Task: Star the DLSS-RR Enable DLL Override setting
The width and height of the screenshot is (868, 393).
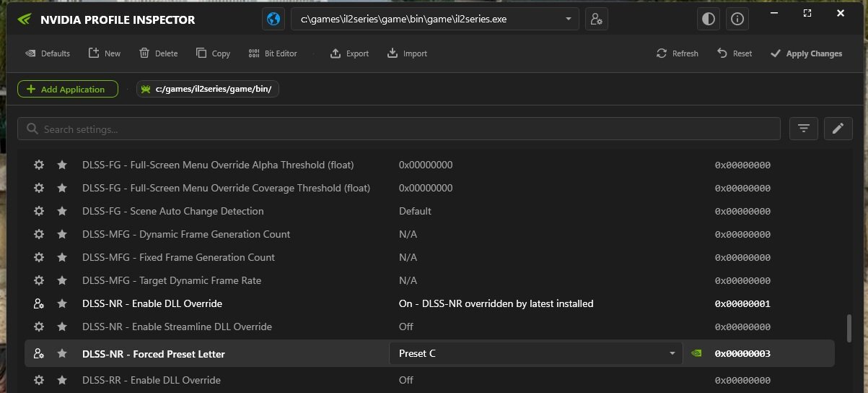Action: 62,380
